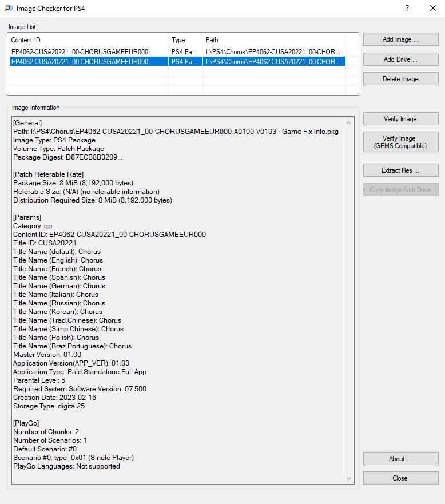Click the Title Name (Braz.Portuguese): Chorus line
445x504 pixels.
point(72,346)
